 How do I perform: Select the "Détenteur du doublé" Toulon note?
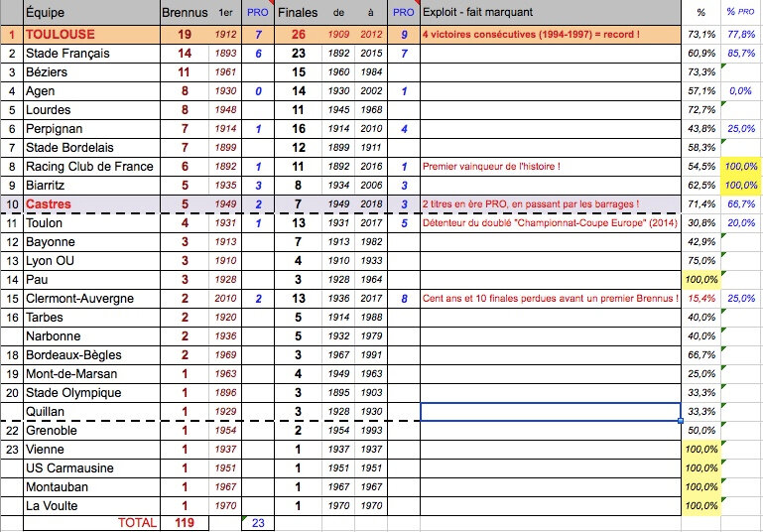point(550,223)
